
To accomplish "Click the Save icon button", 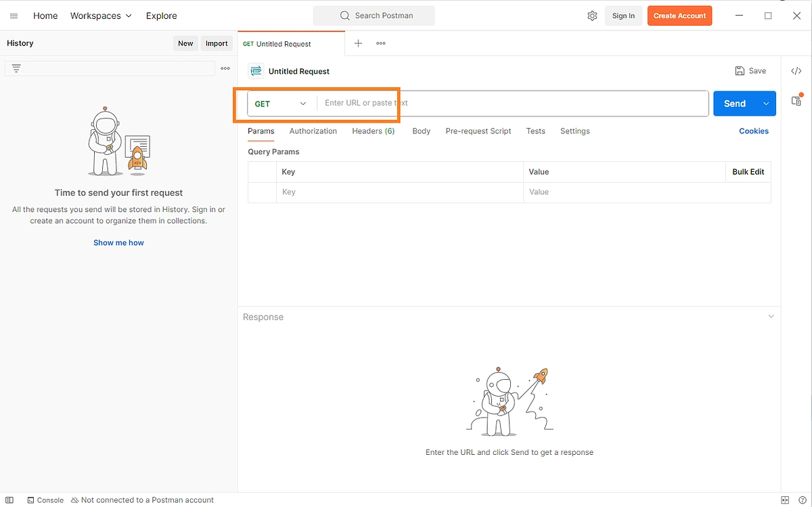I will 750,71.
